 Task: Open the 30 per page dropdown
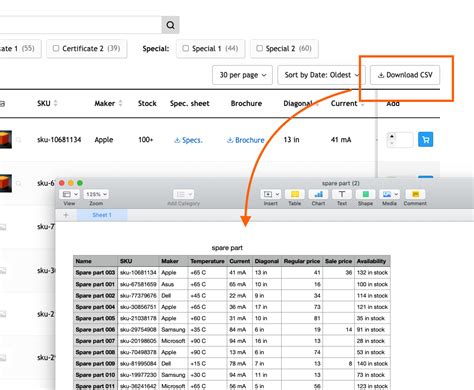coord(242,75)
